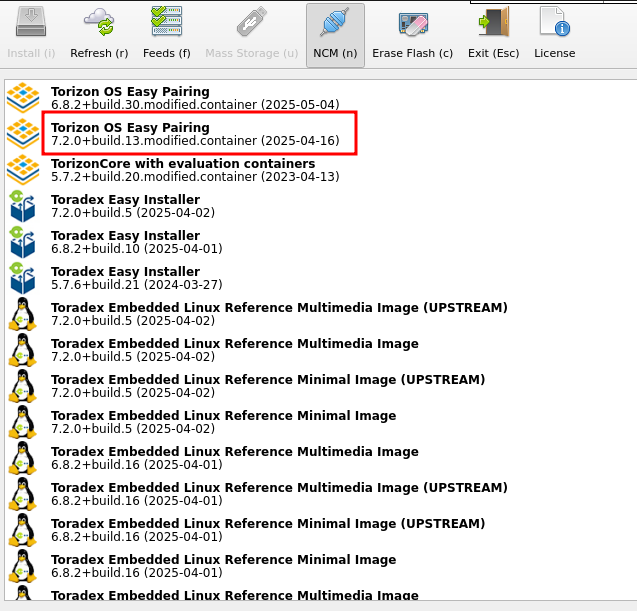Click icon of Toradex Easy Installer 6.8.2+build.10
Viewport: 637px width, 611px height.
pos(23,242)
